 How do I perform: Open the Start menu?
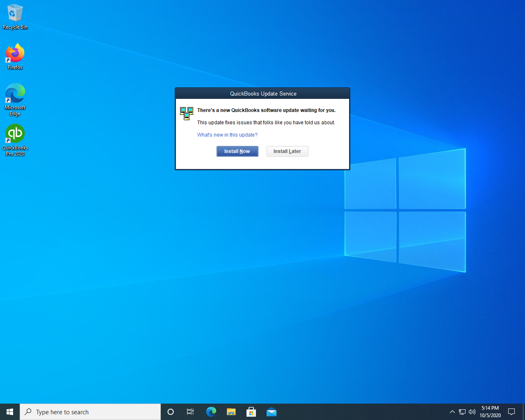click(x=9, y=411)
